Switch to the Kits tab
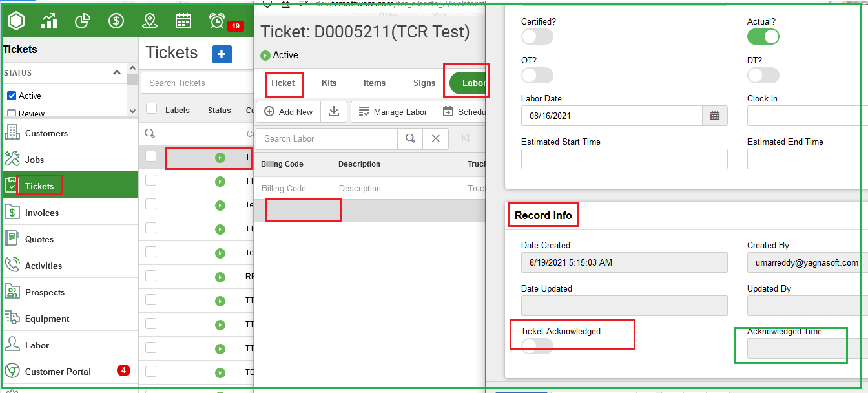This screenshot has height=393, width=868. (329, 83)
